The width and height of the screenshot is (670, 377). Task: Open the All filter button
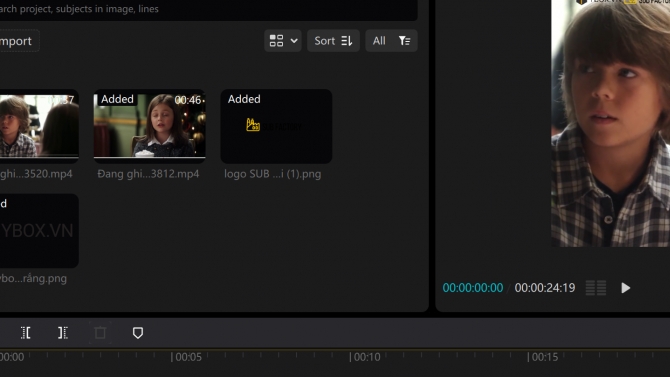pos(391,41)
